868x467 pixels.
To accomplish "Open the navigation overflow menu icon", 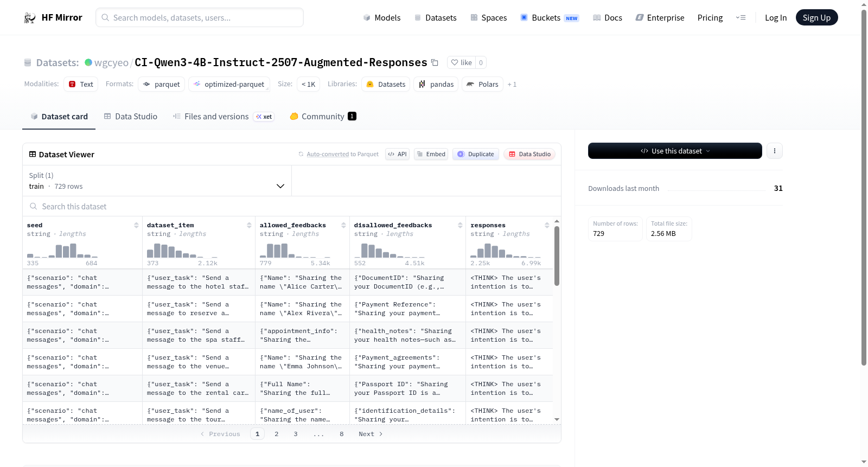I will [x=741, y=17].
